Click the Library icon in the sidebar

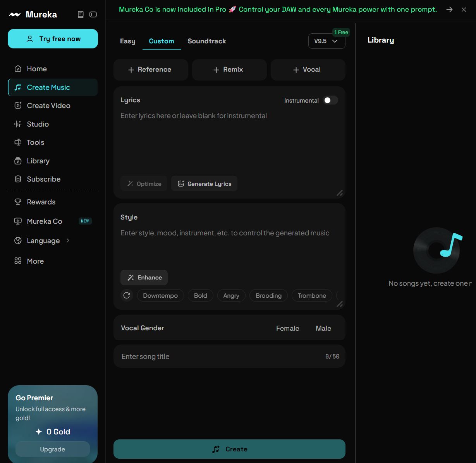[x=18, y=161]
